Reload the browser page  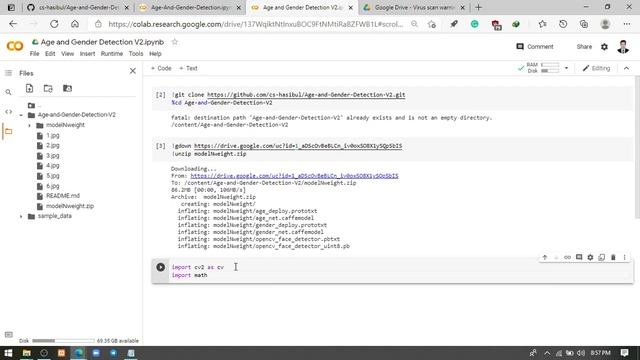coord(54,24)
